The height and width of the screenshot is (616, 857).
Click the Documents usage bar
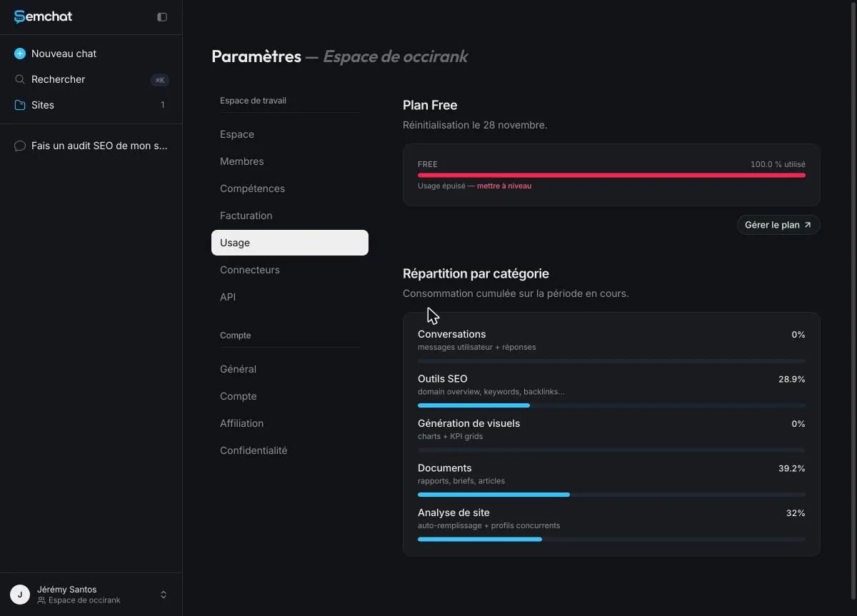click(611, 495)
